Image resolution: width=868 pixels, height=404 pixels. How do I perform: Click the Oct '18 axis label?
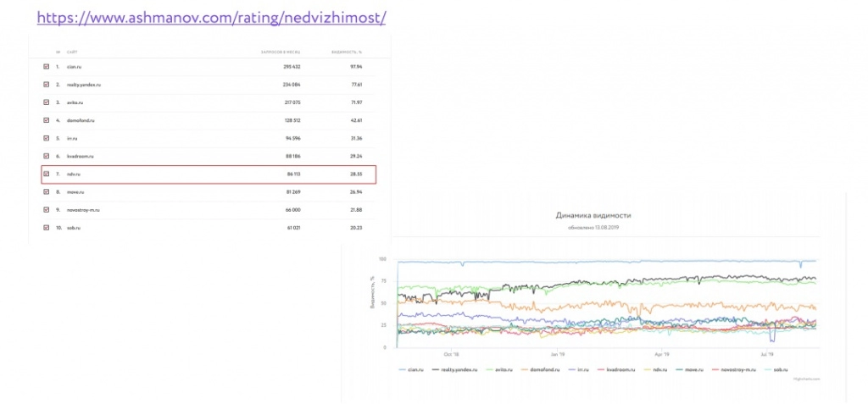pyautogui.click(x=452, y=354)
